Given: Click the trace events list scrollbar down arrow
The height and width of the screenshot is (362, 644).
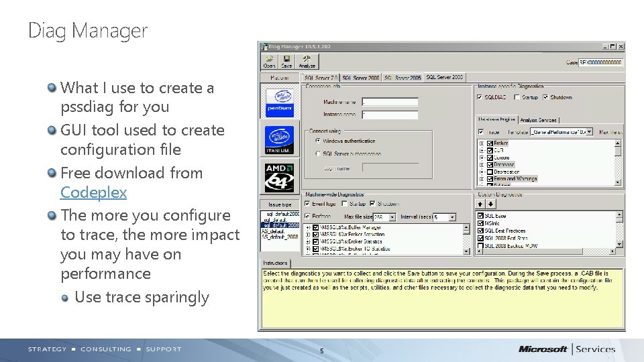Looking at the screenshot, I should click(x=618, y=182).
